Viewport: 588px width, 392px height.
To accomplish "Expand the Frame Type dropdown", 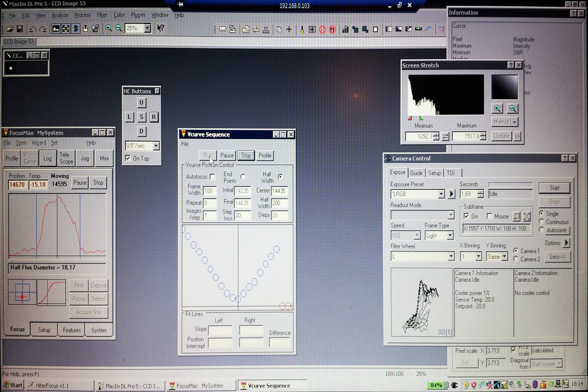I will (x=450, y=236).
